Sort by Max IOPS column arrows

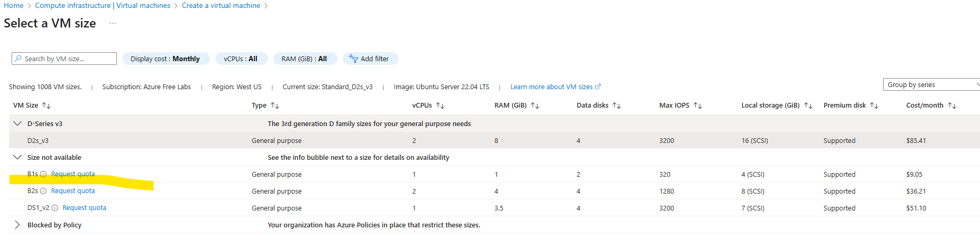coord(698,106)
